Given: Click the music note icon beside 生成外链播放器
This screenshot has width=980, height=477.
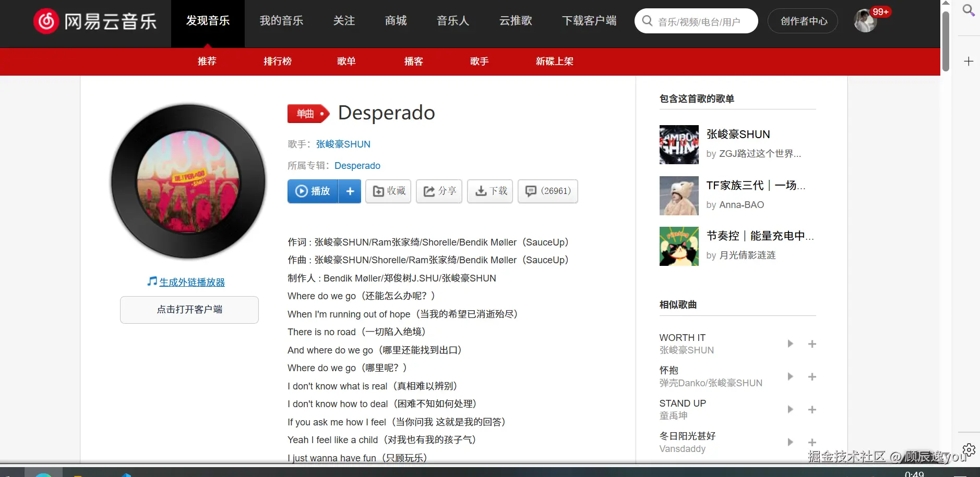Looking at the screenshot, I should pos(152,282).
